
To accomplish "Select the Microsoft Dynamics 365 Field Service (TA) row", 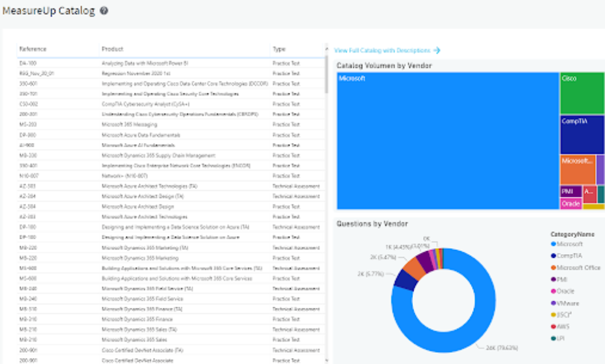I will 171,289.
